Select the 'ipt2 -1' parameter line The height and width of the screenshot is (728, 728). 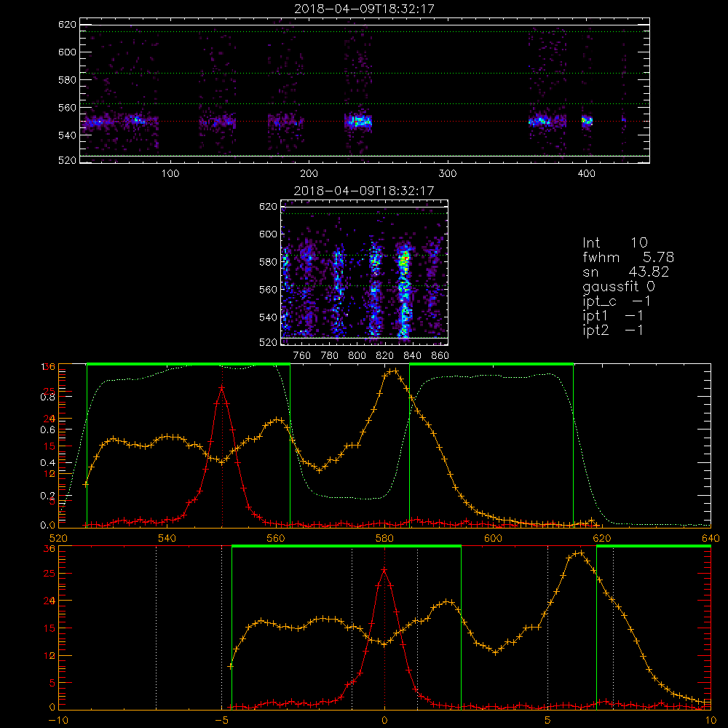coord(613,330)
